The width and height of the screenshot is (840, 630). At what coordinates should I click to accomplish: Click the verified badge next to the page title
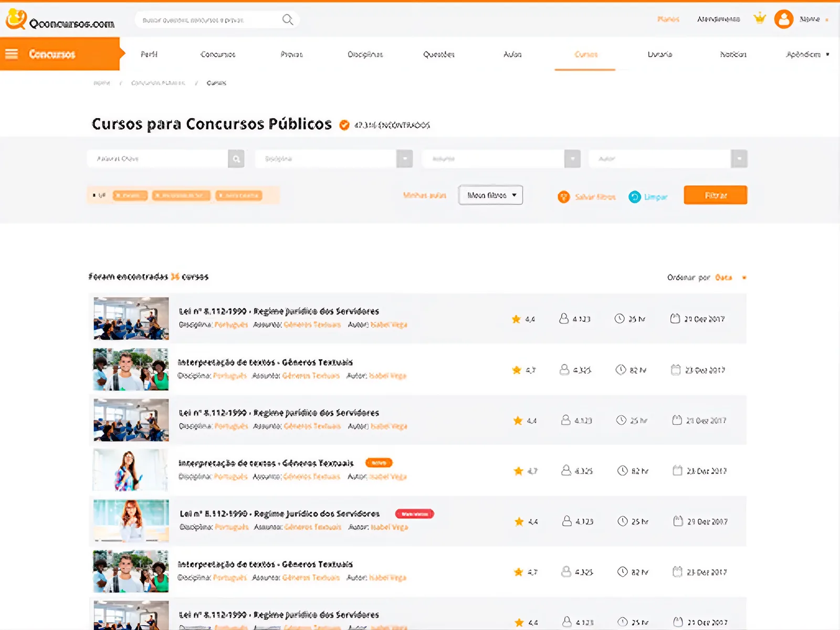[344, 125]
